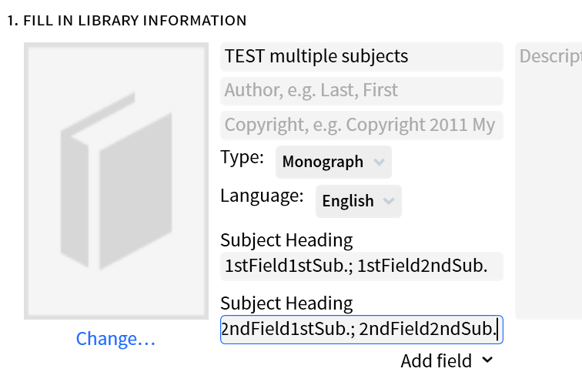Click the gray book icon graphic
Viewport: 582px width, 392px height.
click(x=116, y=181)
